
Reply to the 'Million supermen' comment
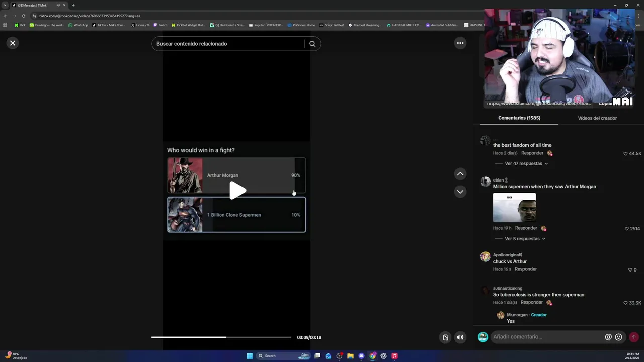[x=526, y=228]
